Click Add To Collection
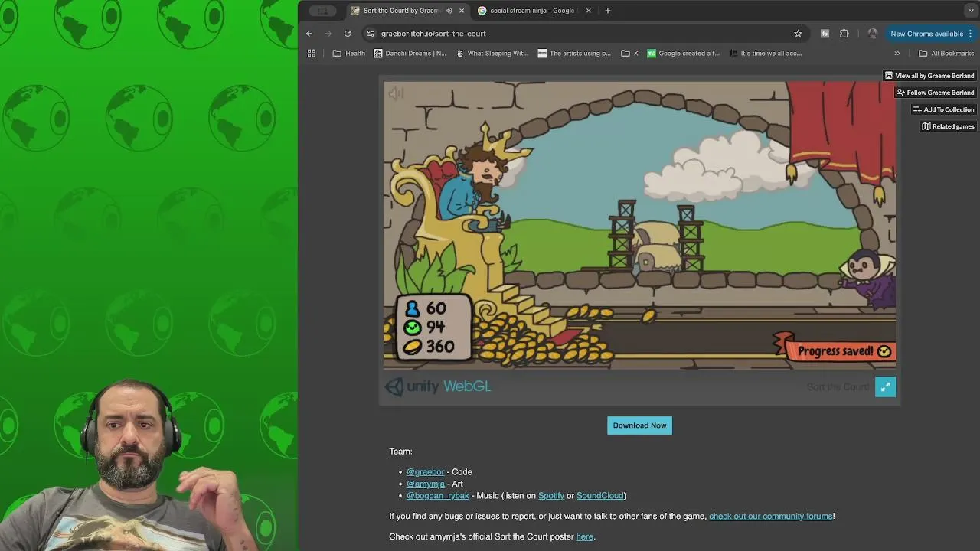Image resolution: width=980 pixels, height=551 pixels. click(943, 109)
